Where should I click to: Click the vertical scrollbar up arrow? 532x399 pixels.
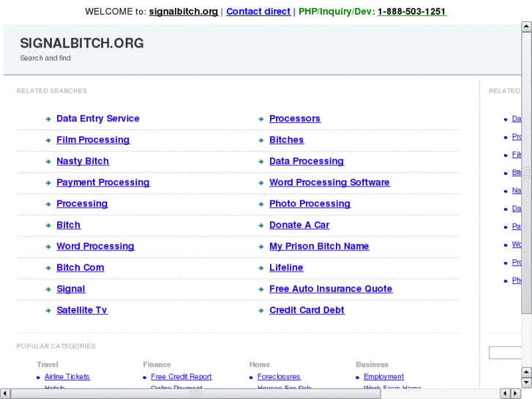(526, 26)
